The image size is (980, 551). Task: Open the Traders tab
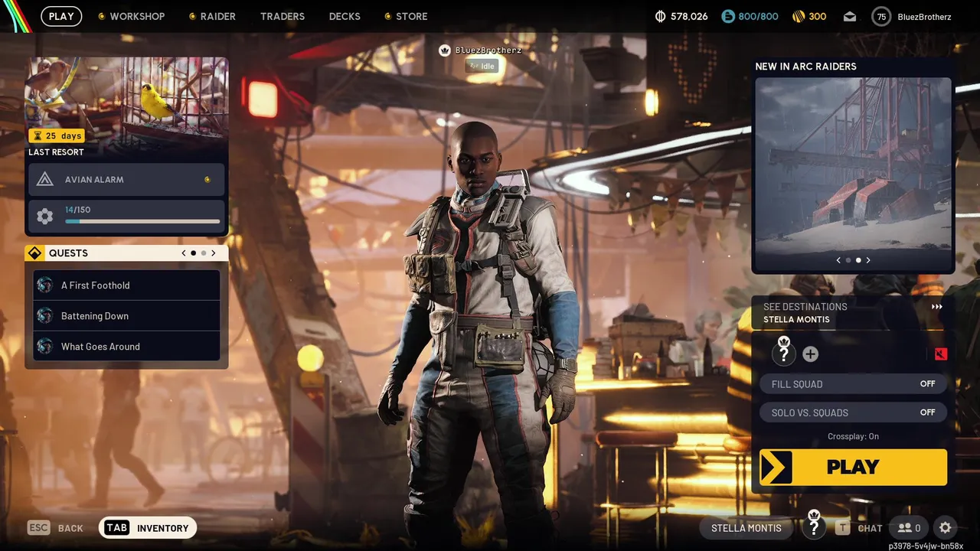(283, 16)
